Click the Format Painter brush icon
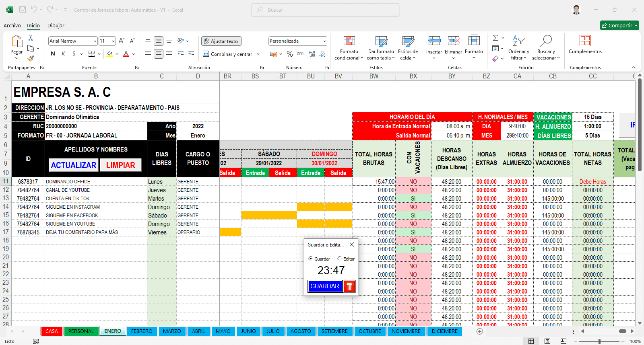The image size is (644, 345). tap(31, 59)
